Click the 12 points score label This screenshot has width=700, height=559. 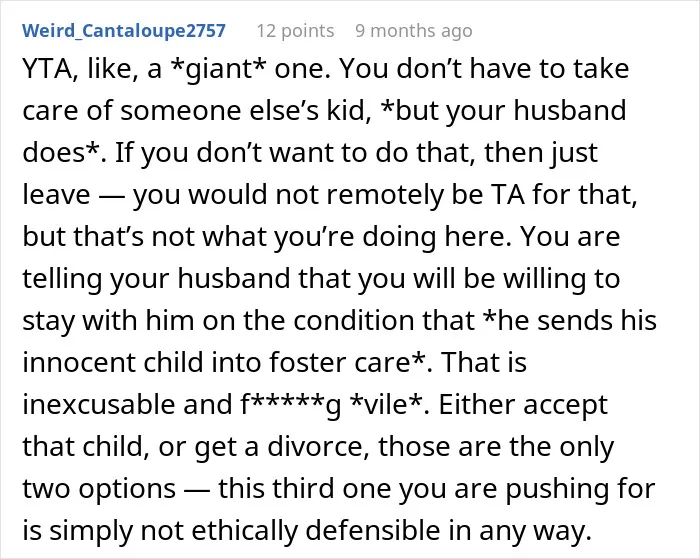(x=295, y=31)
